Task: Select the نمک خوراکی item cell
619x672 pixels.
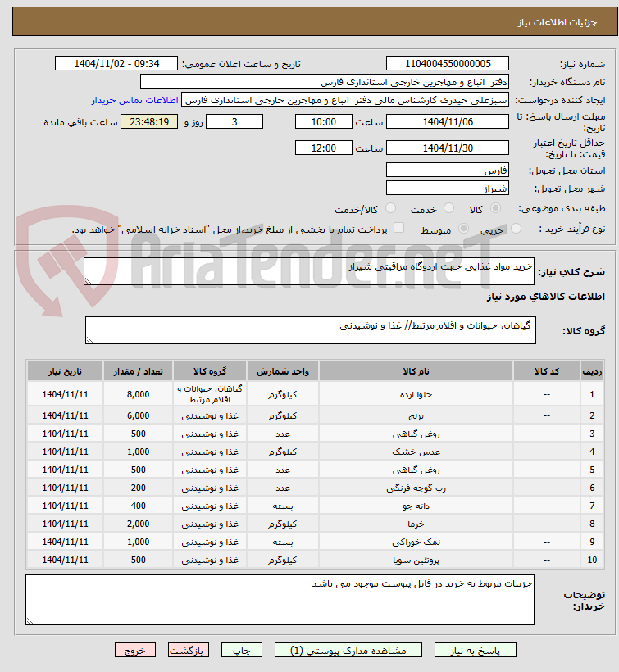Action: pos(416,542)
